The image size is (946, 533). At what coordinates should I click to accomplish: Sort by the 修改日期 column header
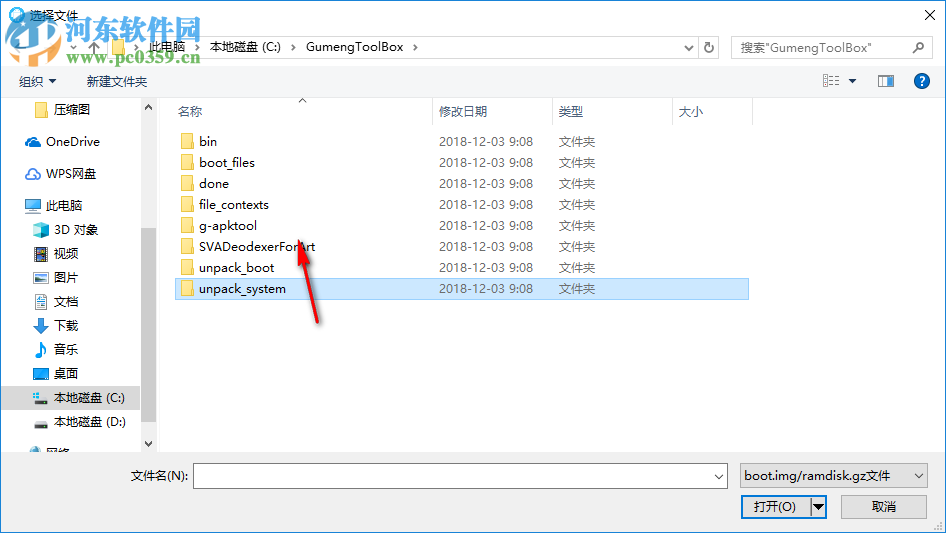[x=463, y=112]
